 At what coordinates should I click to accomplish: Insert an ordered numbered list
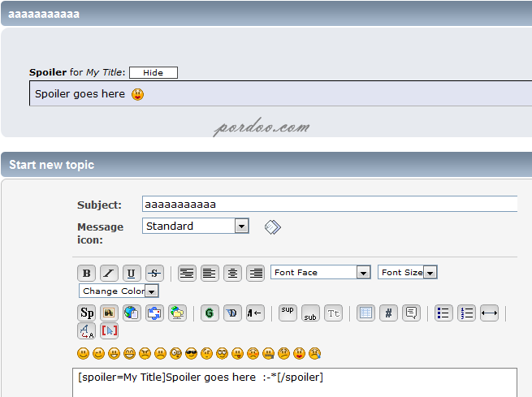click(x=466, y=313)
